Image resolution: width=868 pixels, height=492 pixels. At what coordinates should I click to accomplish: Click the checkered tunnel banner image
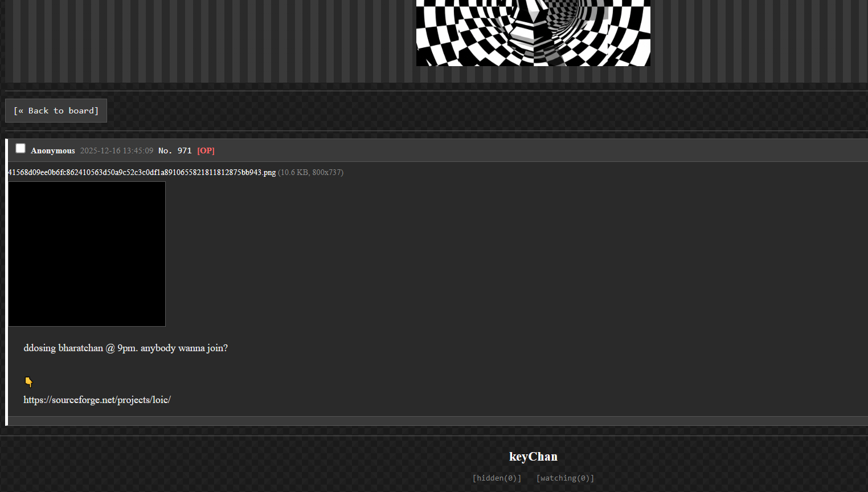click(533, 33)
